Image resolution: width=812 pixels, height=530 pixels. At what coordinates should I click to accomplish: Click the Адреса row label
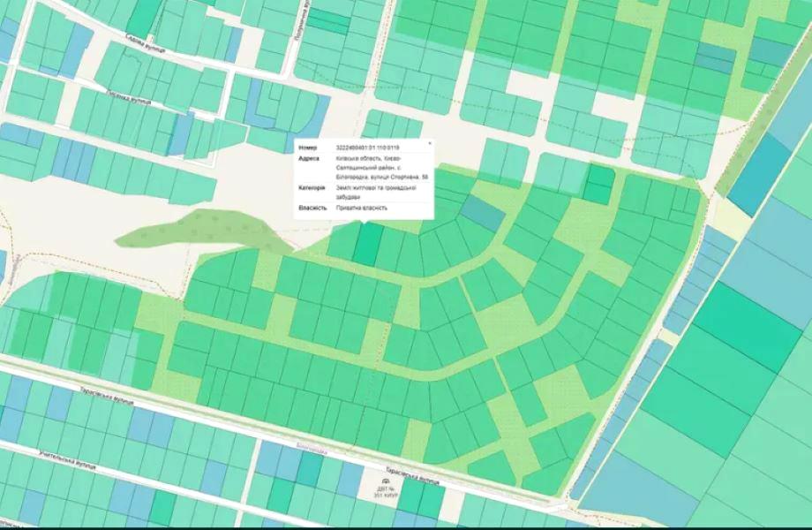click(x=309, y=158)
